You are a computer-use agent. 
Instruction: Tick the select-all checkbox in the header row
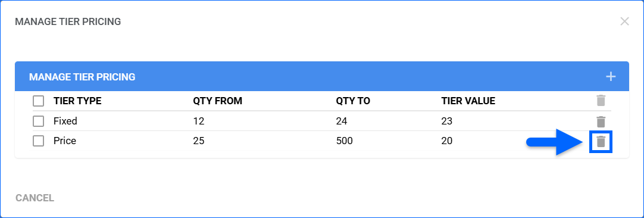click(39, 101)
